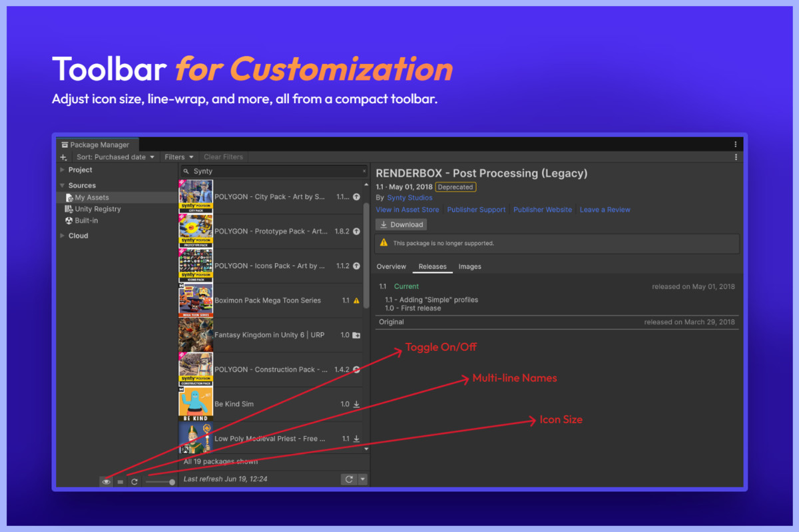Click the Clear Filters button
Image resolution: width=799 pixels, height=532 pixels.
(x=224, y=157)
